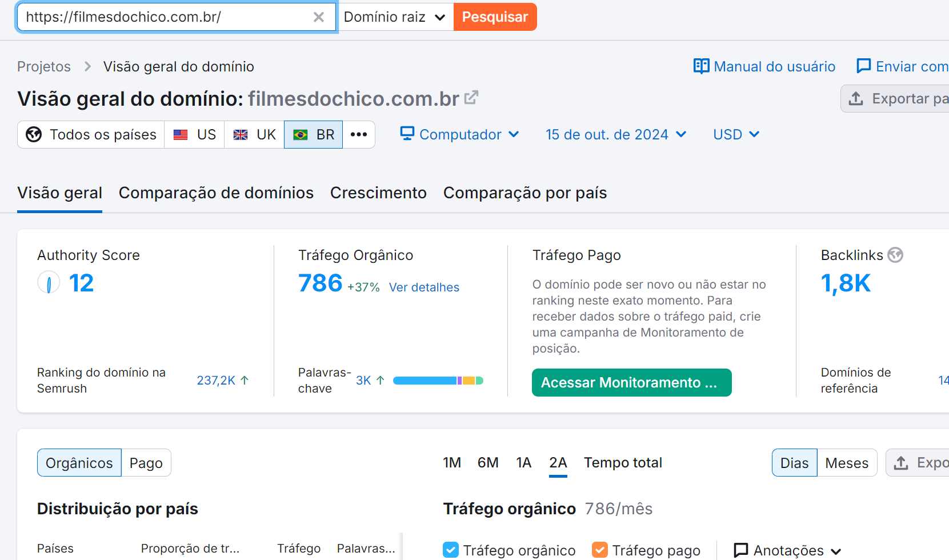Open the Computador device dropdown
The height and width of the screenshot is (560, 949).
[460, 135]
